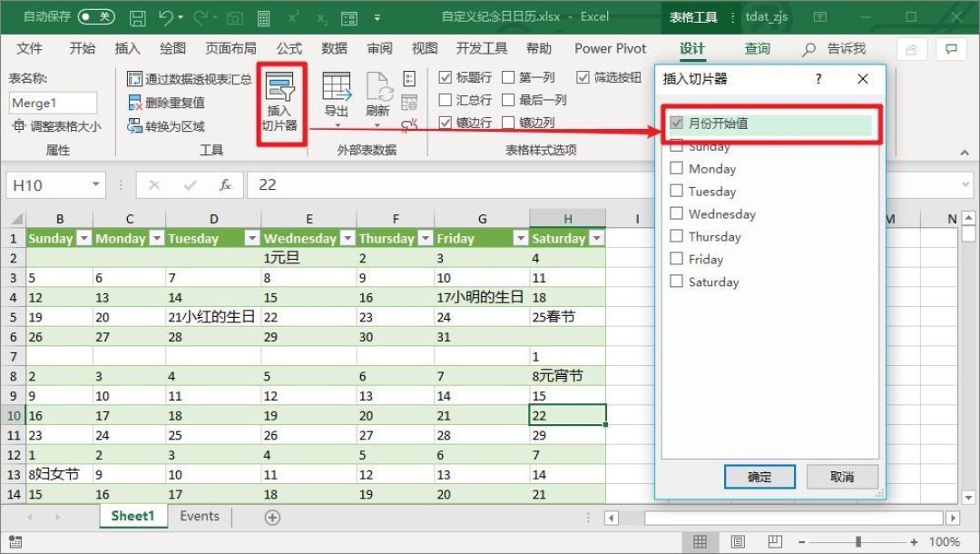Click Summarize with PivotTable
The height and width of the screenshot is (554, 980).
coord(189,79)
